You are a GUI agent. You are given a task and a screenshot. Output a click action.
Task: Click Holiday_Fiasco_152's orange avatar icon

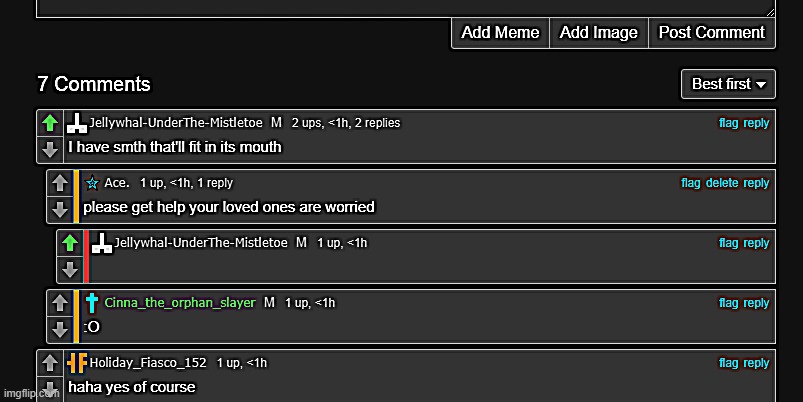[x=77, y=363]
